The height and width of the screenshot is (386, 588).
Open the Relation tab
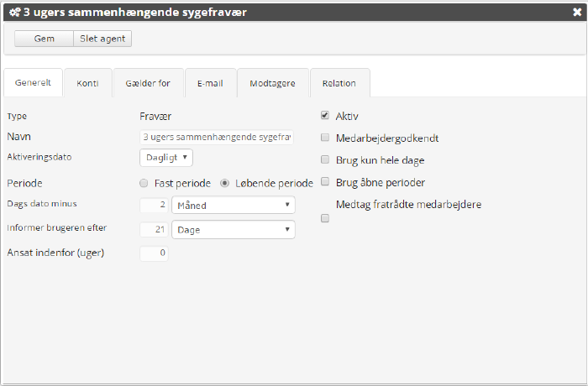339,83
